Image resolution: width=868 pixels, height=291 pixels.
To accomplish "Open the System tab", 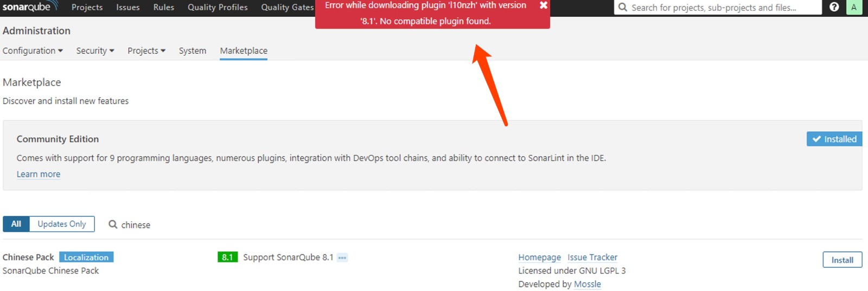I will click(x=193, y=50).
